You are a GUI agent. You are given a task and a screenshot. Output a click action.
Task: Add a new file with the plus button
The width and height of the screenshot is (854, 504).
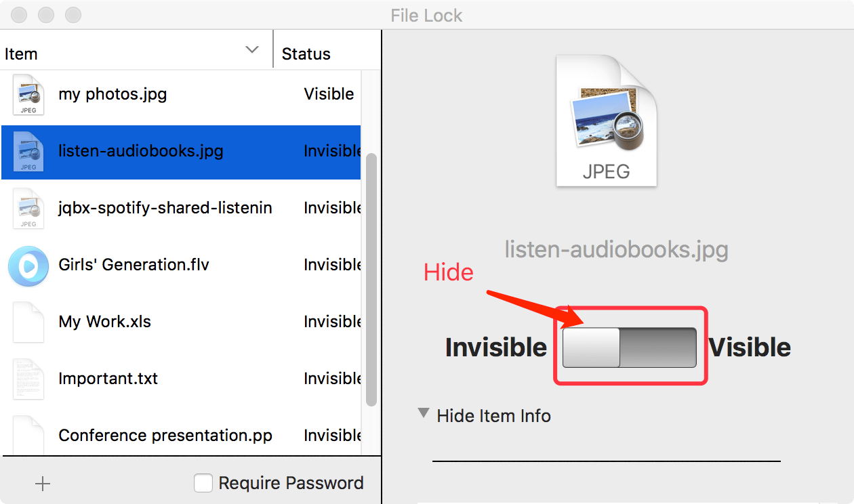click(x=42, y=483)
